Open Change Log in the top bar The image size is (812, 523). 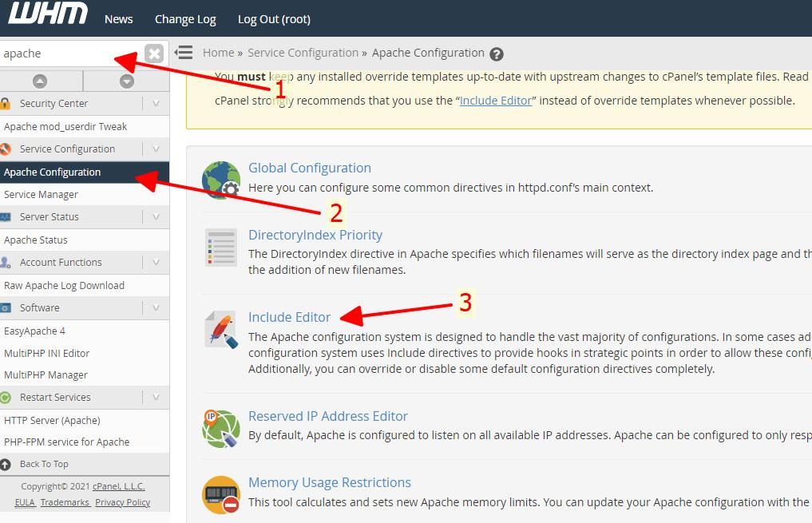point(185,19)
